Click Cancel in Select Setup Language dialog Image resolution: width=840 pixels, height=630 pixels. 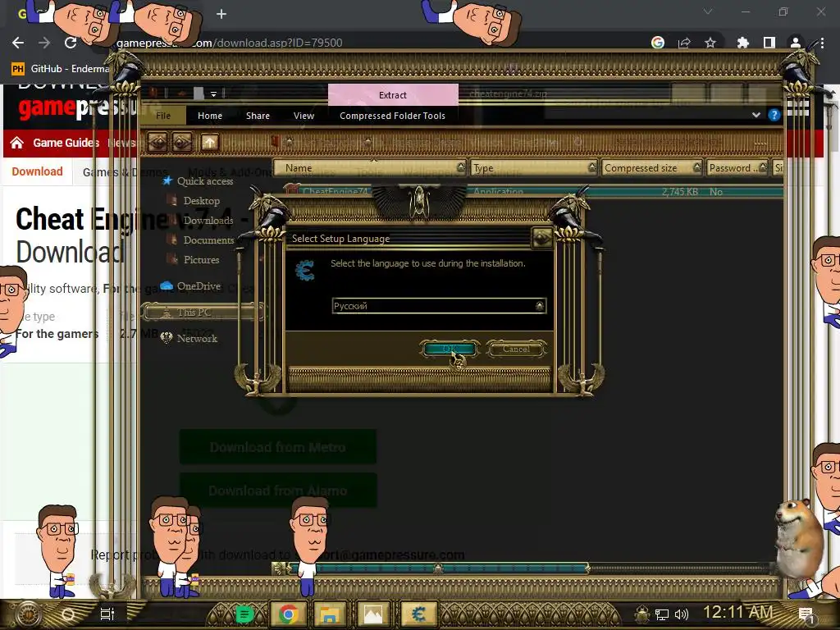pos(517,349)
